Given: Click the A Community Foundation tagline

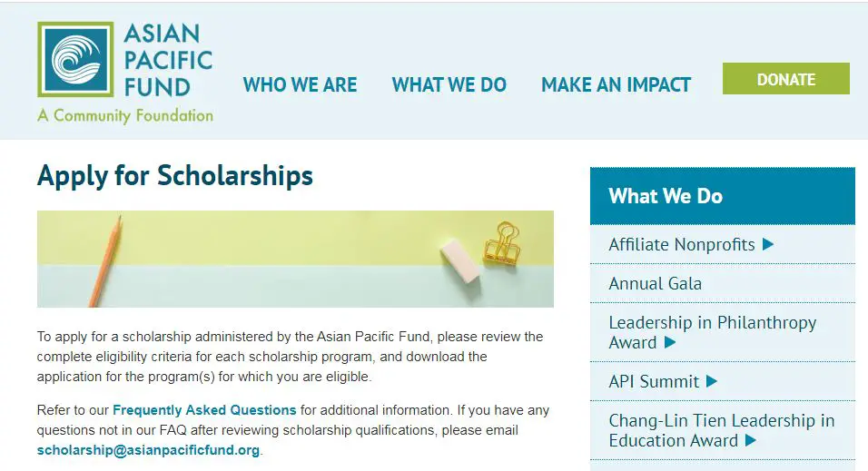Looking at the screenshot, I should (x=125, y=116).
